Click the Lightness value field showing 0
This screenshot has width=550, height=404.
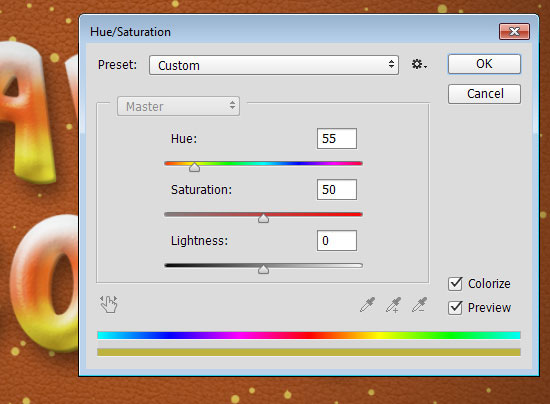click(337, 241)
